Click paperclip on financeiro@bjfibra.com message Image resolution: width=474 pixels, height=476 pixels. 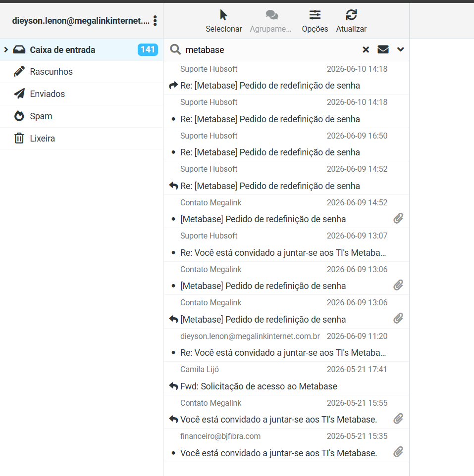[x=398, y=452]
